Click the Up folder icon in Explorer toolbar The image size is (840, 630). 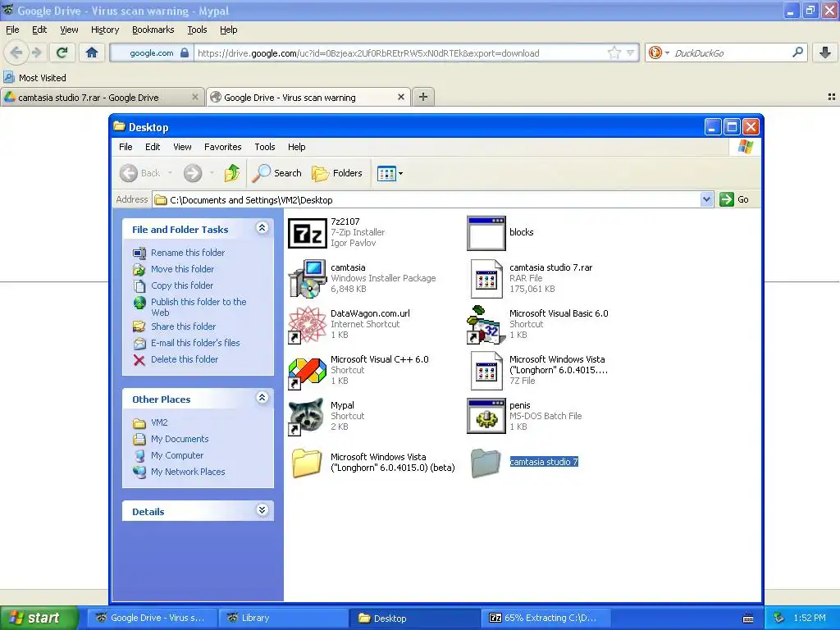(232, 173)
